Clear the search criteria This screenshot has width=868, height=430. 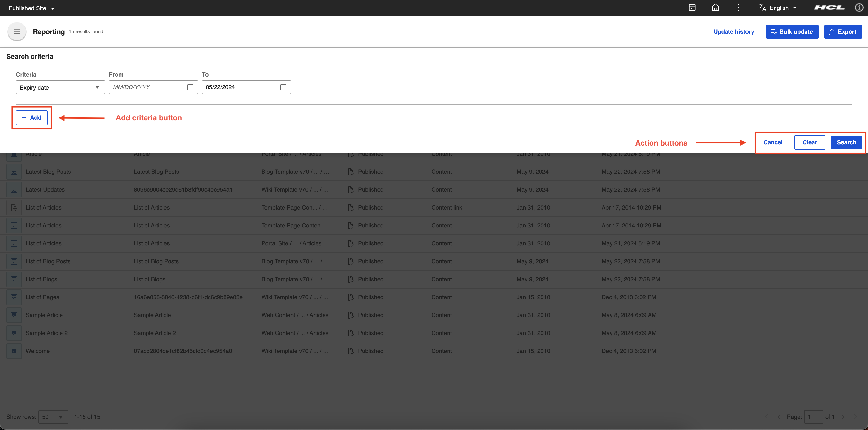[x=809, y=142]
